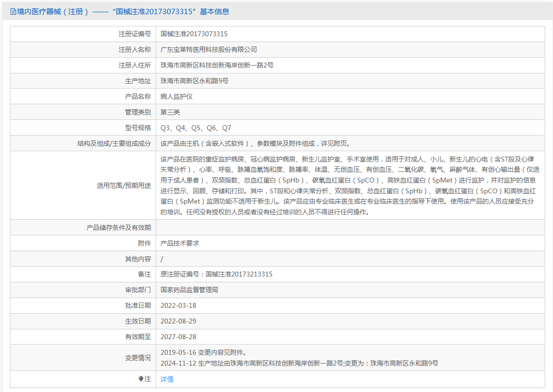Click the document icon in the page header
This screenshot has height=392, width=553.
point(13,12)
